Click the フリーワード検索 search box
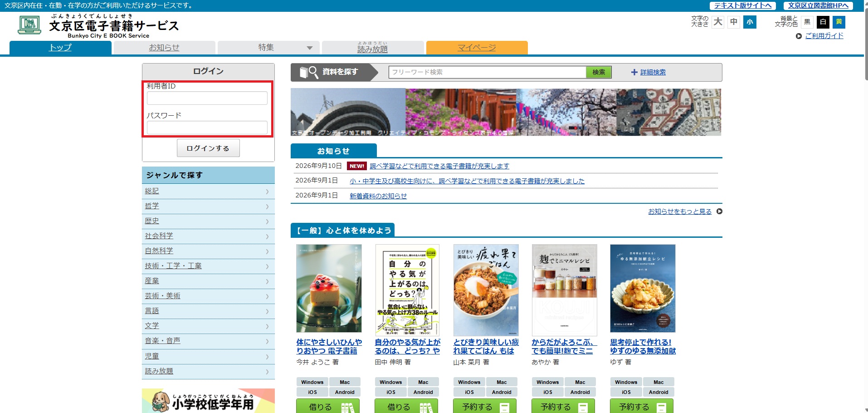This screenshot has height=413, width=868. 488,72
